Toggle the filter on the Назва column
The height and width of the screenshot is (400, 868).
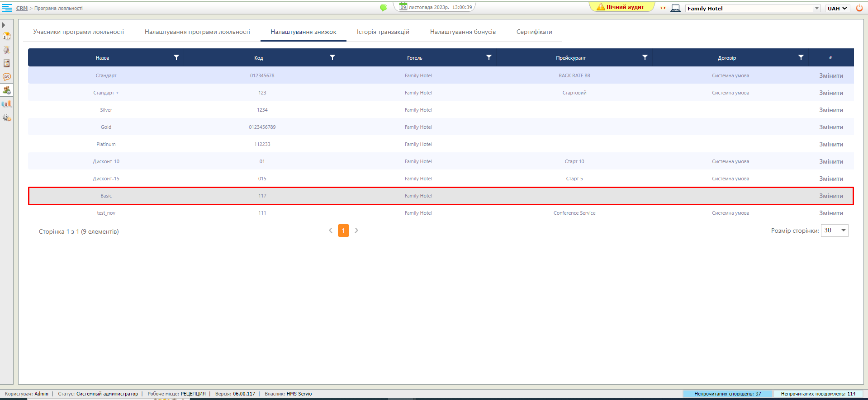176,57
